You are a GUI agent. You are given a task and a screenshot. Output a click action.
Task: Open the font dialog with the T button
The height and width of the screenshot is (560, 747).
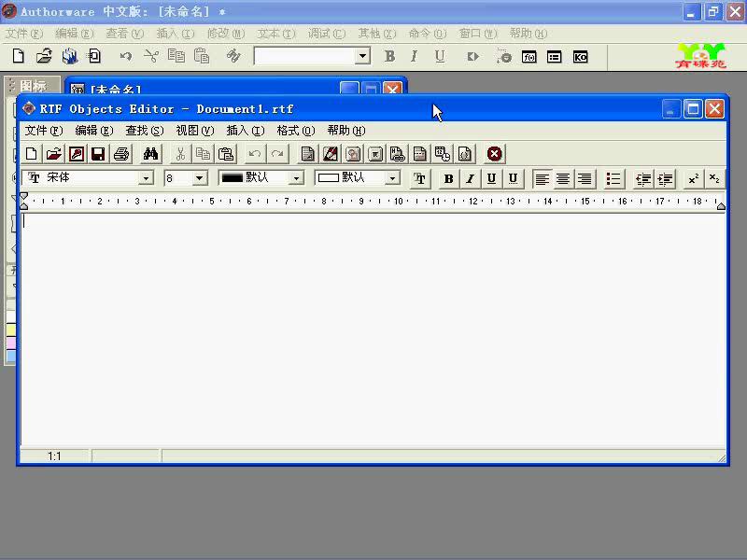click(419, 179)
